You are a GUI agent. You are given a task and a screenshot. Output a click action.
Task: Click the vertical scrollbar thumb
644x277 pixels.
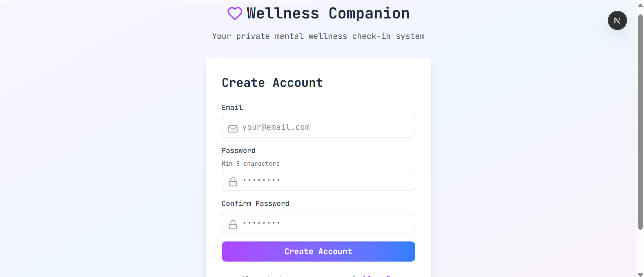640,121
